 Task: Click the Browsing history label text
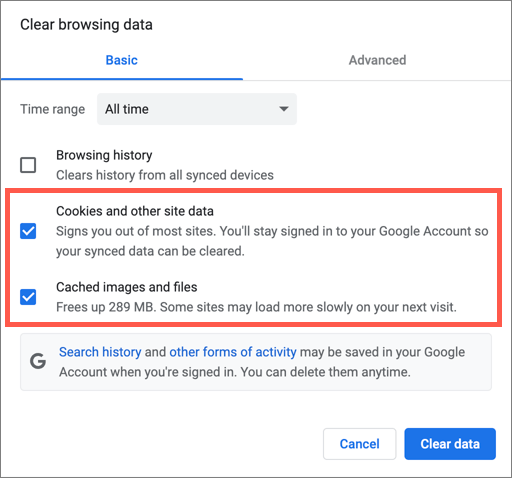click(x=104, y=155)
